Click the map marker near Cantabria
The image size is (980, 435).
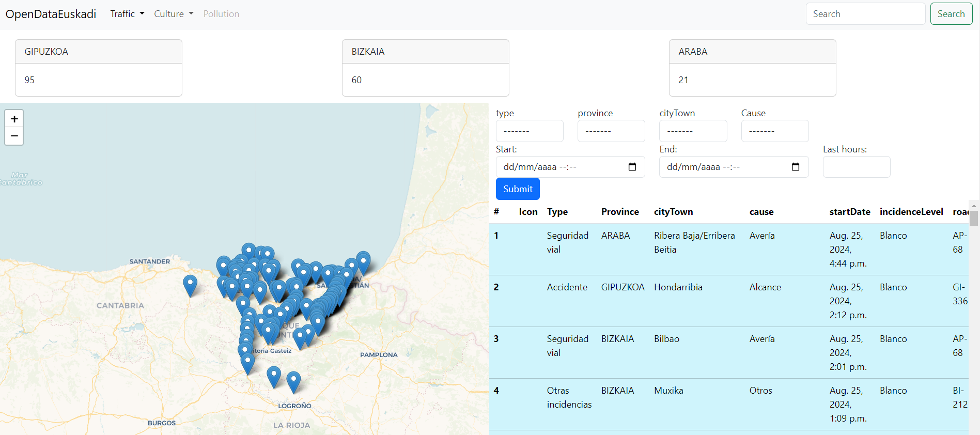(190, 286)
